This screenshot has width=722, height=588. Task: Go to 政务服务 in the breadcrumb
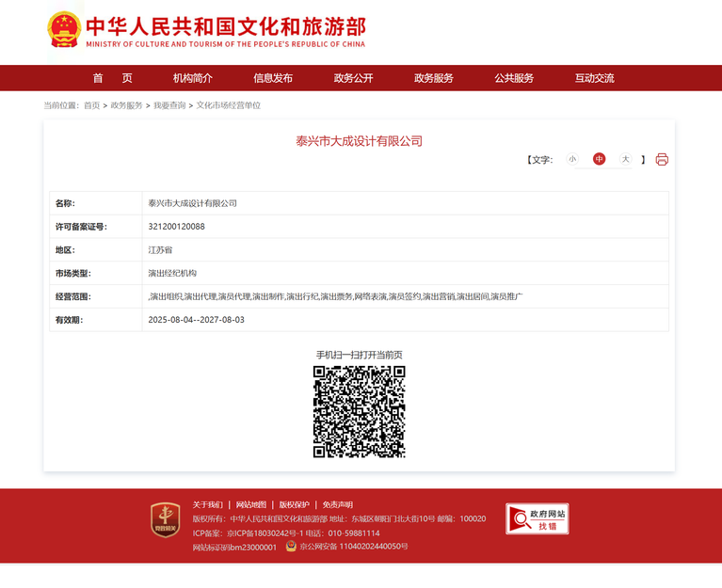(127, 105)
